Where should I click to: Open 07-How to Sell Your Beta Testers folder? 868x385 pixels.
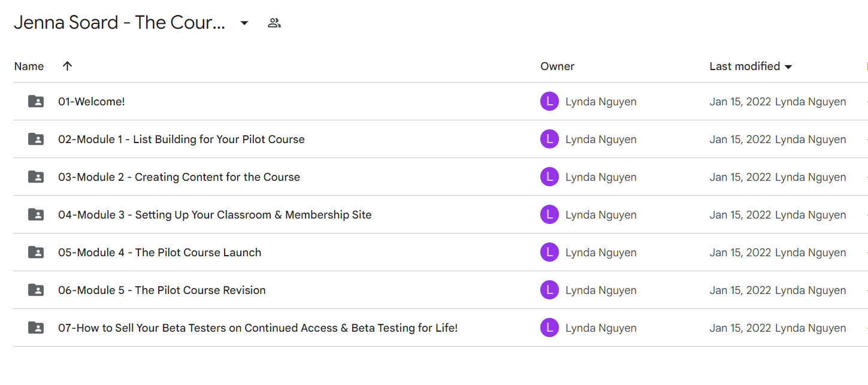click(x=258, y=328)
